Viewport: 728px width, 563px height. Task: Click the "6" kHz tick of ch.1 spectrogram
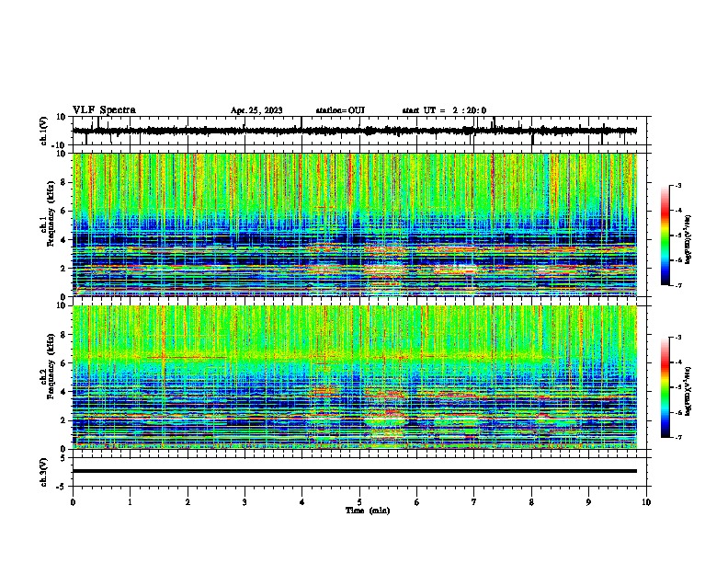click(x=63, y=211)
